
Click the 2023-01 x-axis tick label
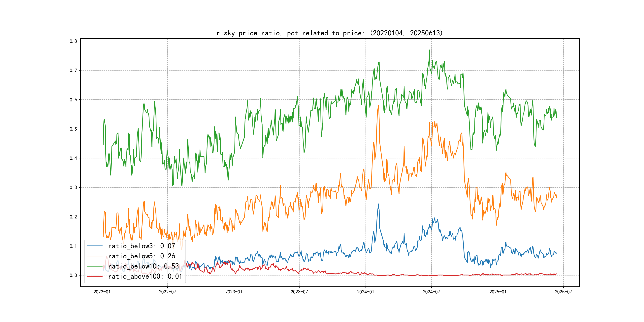(234, 292)
